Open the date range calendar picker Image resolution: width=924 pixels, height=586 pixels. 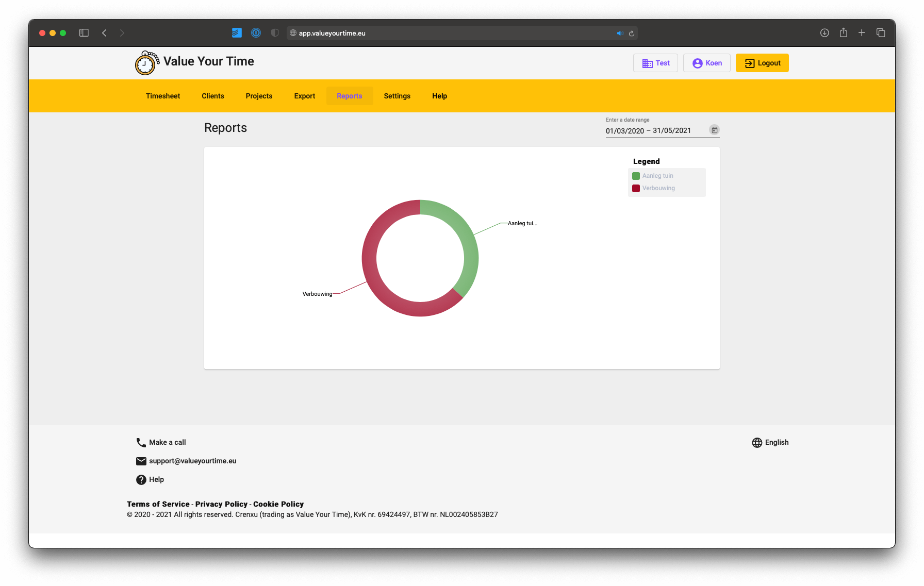point(714,130)
